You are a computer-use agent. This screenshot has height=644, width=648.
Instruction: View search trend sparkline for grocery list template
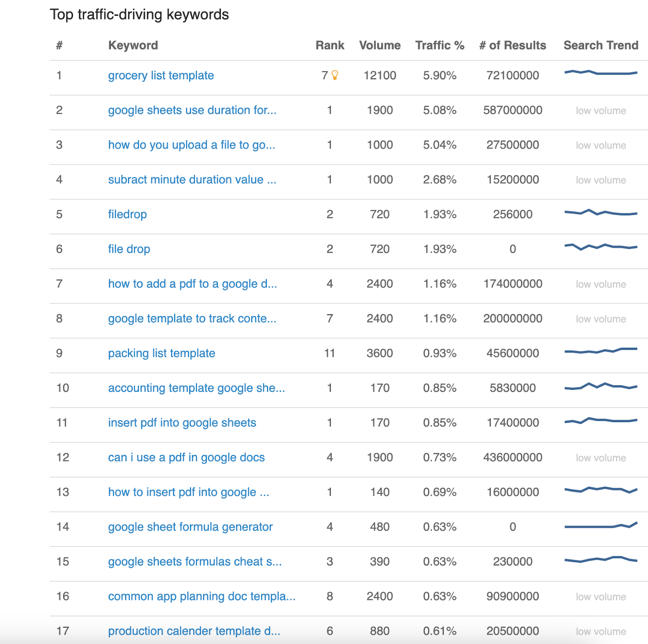coord(601,73)
